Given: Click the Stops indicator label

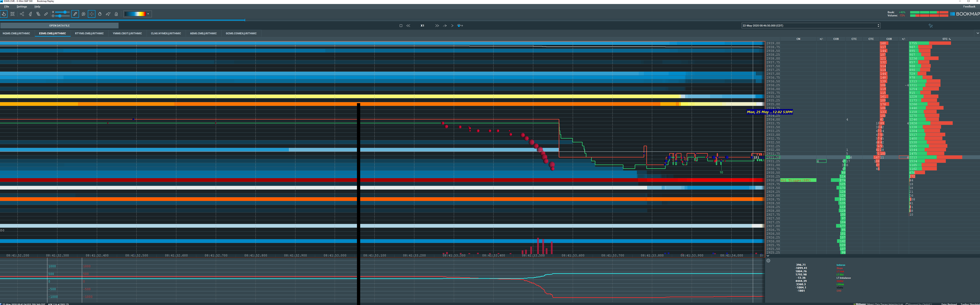Looking at the screenshot, I should 840,268.
